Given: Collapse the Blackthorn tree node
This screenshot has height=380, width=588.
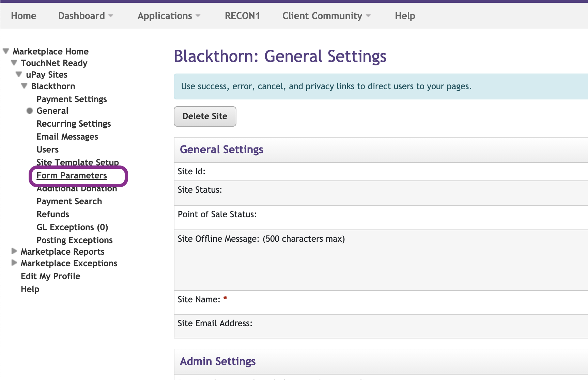Looking at the screenshot, I should coord(24,86).
